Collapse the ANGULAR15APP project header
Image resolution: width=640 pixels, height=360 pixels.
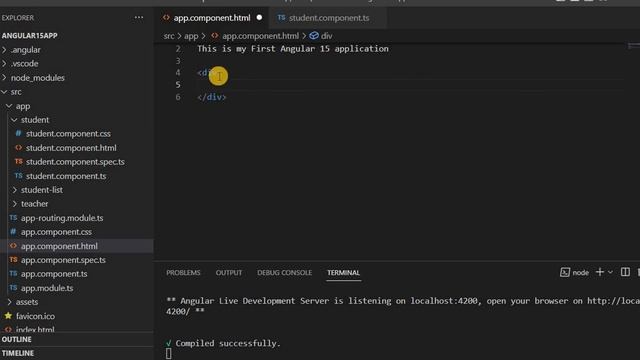29,36
